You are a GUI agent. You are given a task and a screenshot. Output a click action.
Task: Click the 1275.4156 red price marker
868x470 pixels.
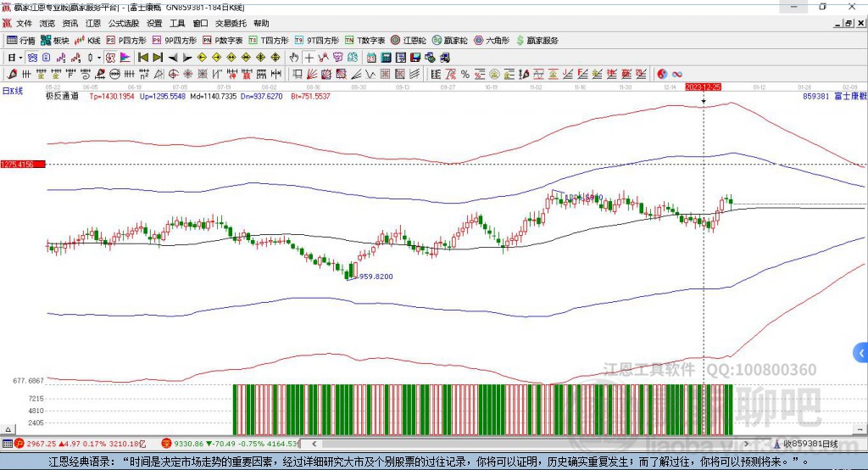[x=22, y=164]
